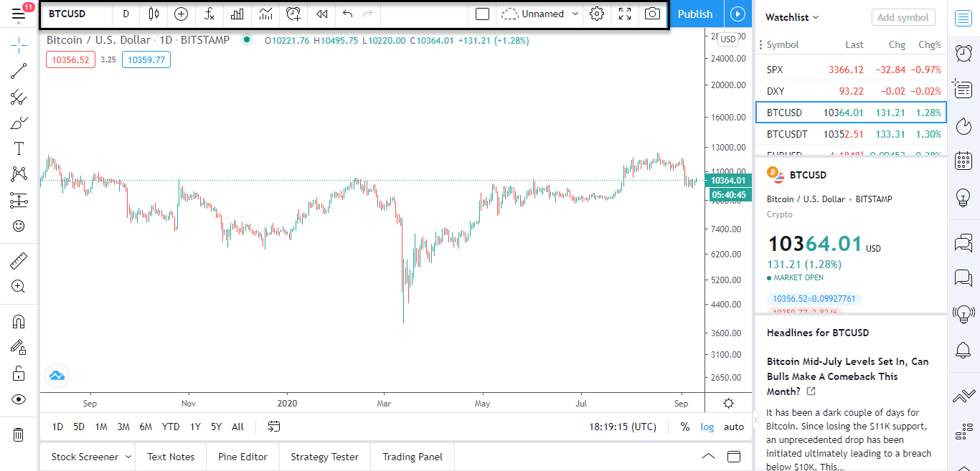Select the All date range
Screen dimensions: 980x471
[237, 427]
